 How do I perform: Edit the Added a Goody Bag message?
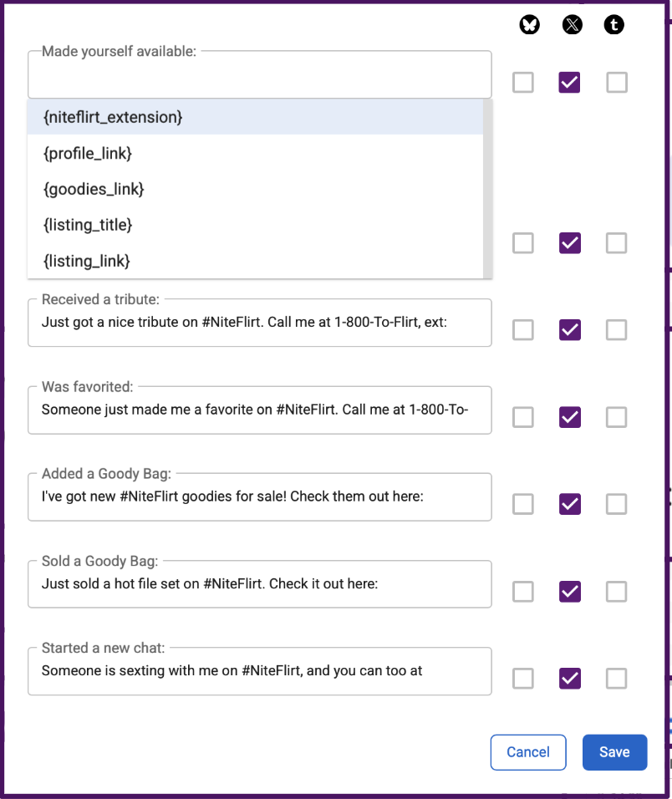260,496
